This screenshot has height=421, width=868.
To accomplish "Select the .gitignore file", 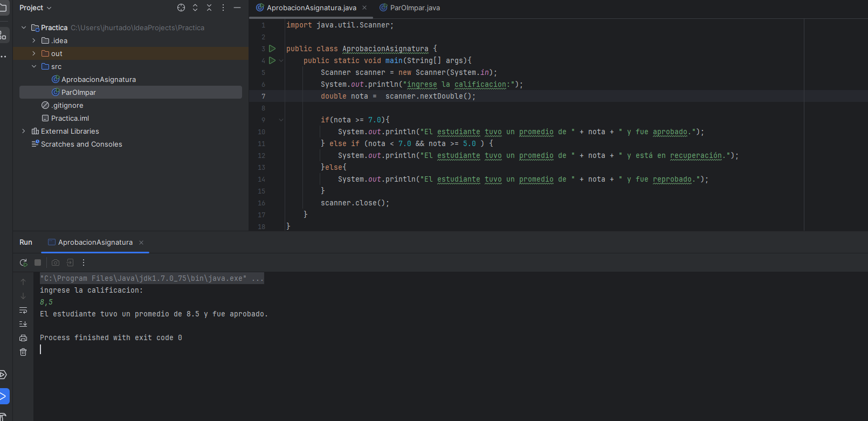I will (67, 105).
